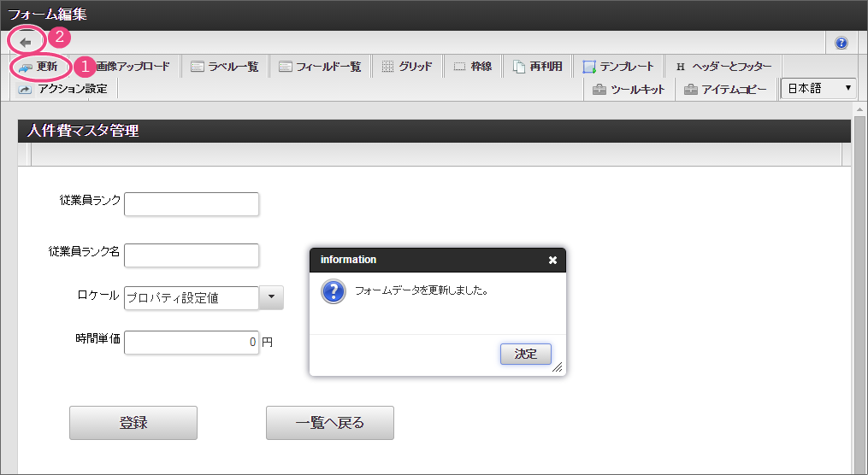The width and height of the screenshot is (868, 475).
Task: Click the ロケール combo box text field
Action: [192, 297]
